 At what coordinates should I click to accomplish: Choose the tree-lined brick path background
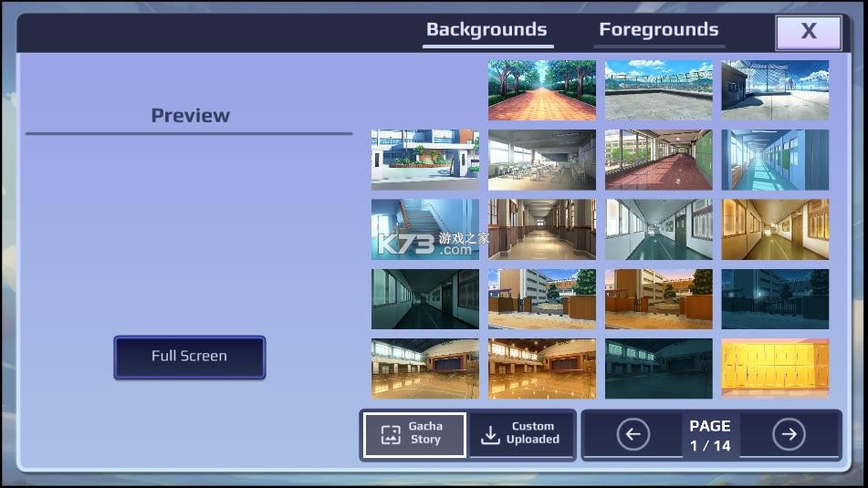tap(541, 90)
